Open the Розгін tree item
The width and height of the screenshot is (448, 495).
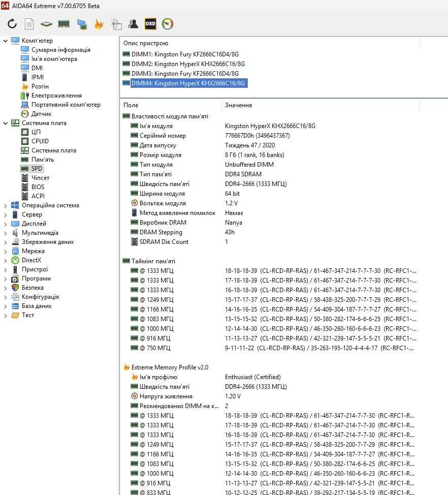(x=40, y=86)
